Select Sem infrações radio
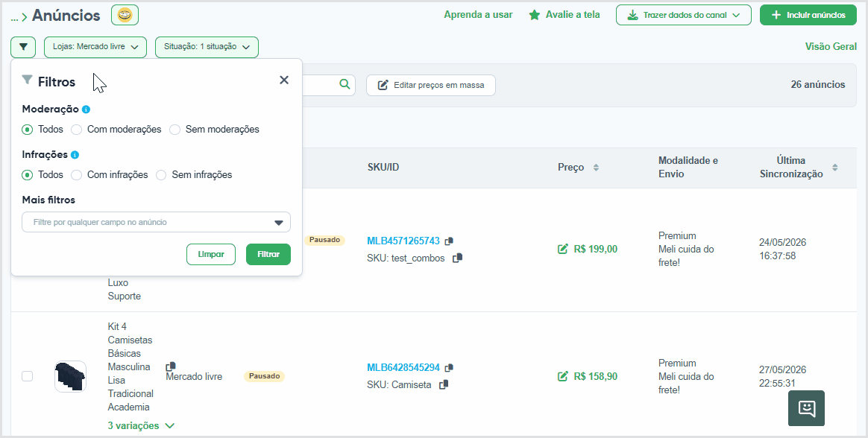 coord(161,175)
